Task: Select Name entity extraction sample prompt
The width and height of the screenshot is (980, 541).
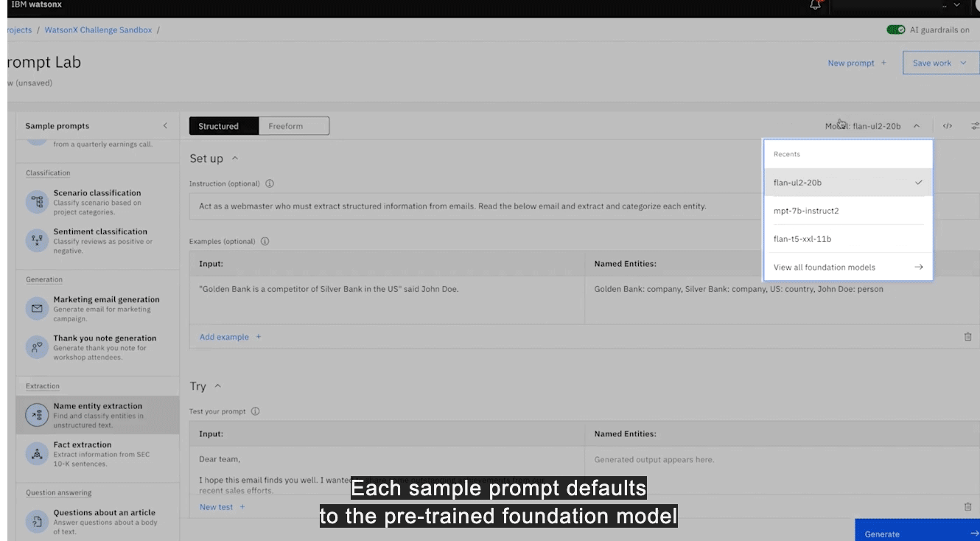Action: point(97,416)
